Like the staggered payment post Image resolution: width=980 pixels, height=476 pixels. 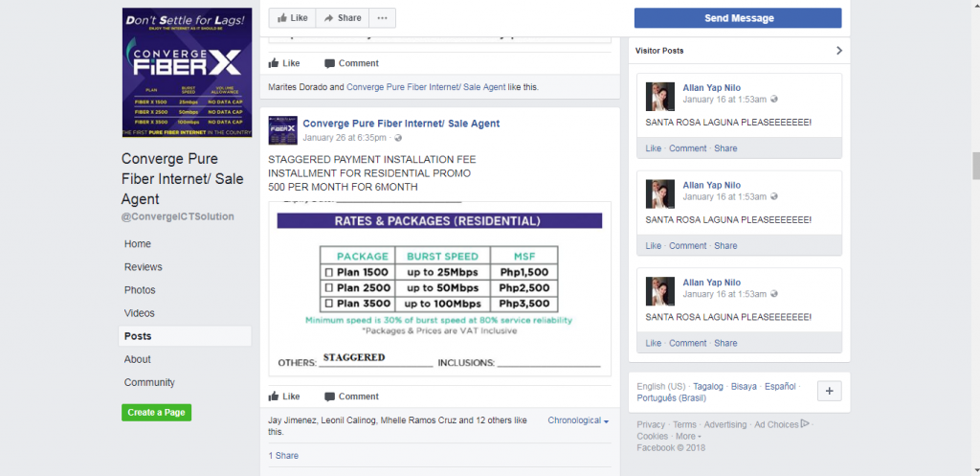point(284,397)
